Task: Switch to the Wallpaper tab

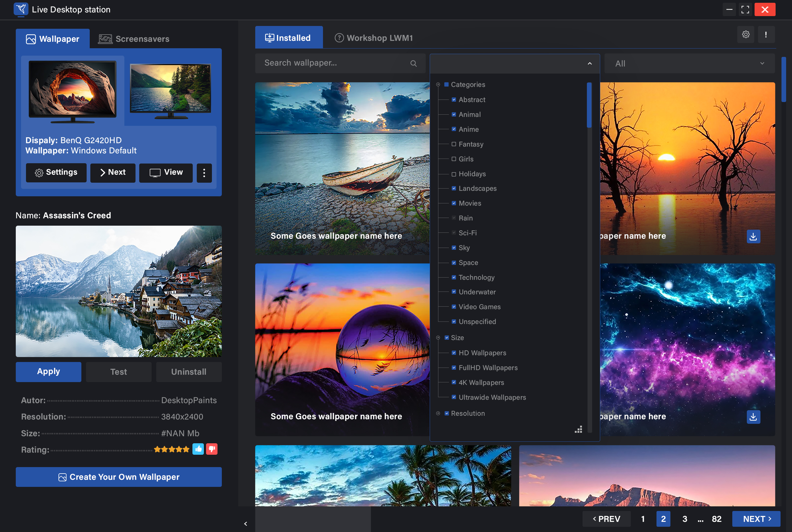Action: coord(53,39)
